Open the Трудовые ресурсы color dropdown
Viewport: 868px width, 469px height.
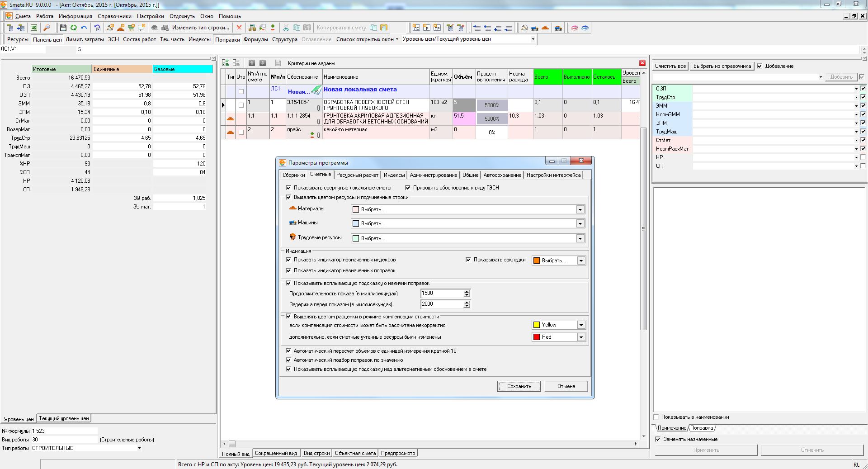coord(580,238)
